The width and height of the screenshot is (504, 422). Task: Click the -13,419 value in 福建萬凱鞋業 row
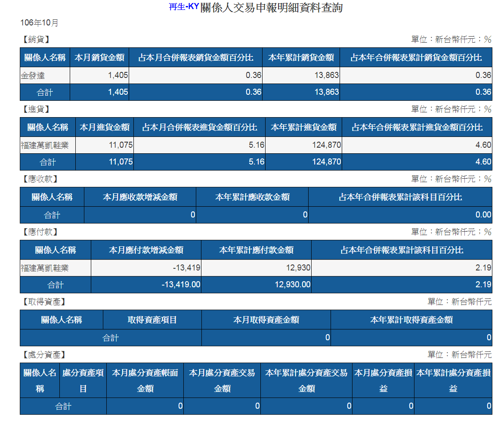pos(186,268)
